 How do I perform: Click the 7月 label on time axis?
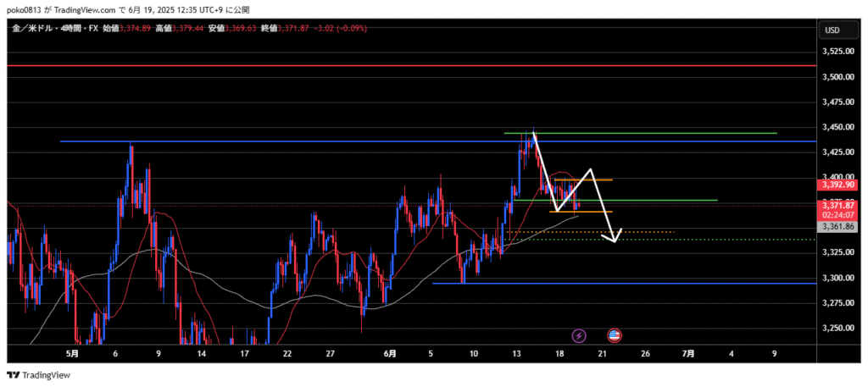[688, 353]
